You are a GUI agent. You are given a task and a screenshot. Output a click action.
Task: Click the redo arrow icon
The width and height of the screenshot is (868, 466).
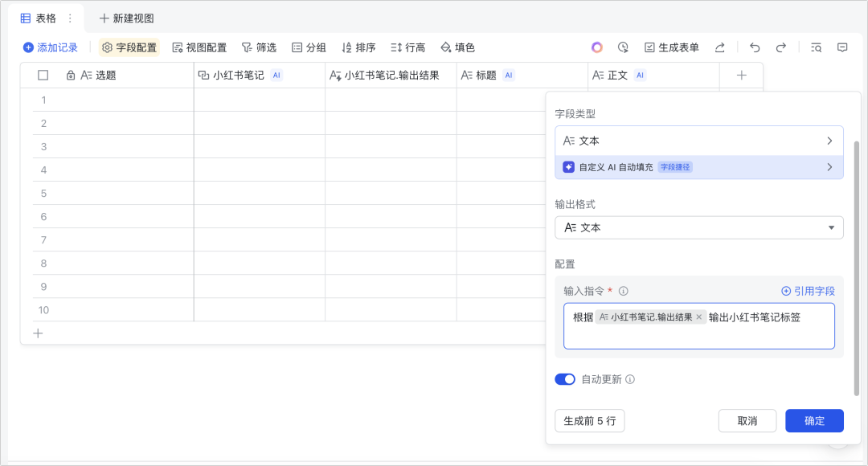781,47
